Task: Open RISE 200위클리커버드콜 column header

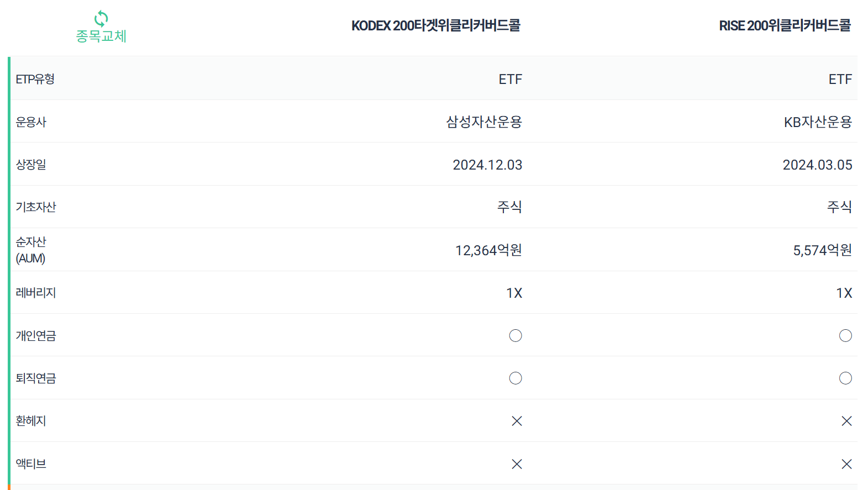Action: 785,25
